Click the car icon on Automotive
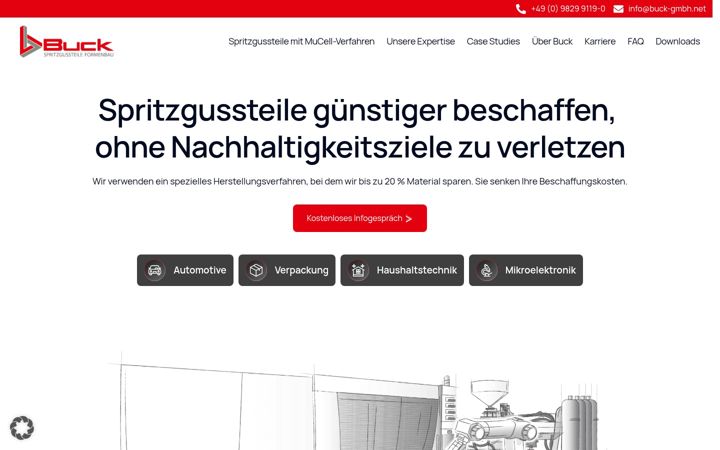Viewport: 720px width, 450px height. [155, 270]
